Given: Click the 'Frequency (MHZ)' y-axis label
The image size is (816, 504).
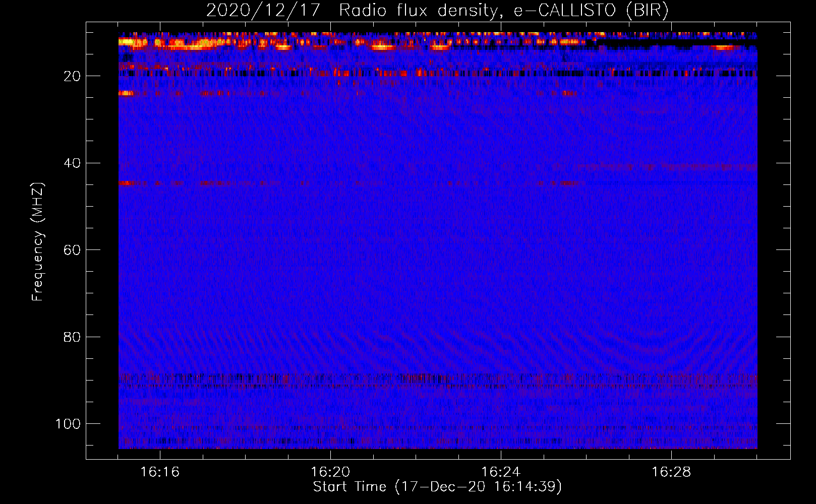Looking at the screenshot, I should pyautogui.click(x=38, y=242).
